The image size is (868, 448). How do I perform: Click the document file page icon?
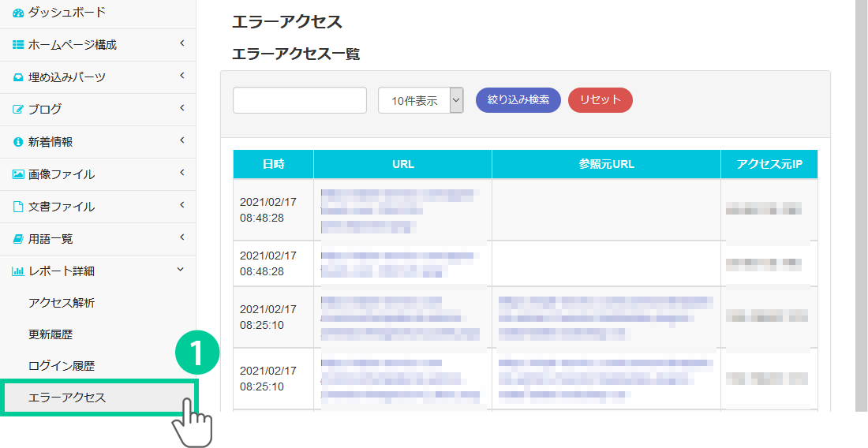pyautogui.click(x=18, y=207)
